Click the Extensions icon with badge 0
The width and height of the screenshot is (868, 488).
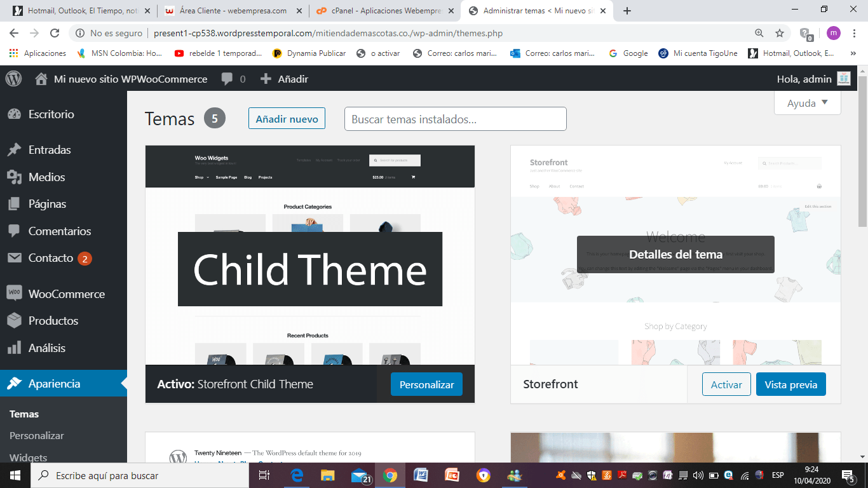coord(805,33)
